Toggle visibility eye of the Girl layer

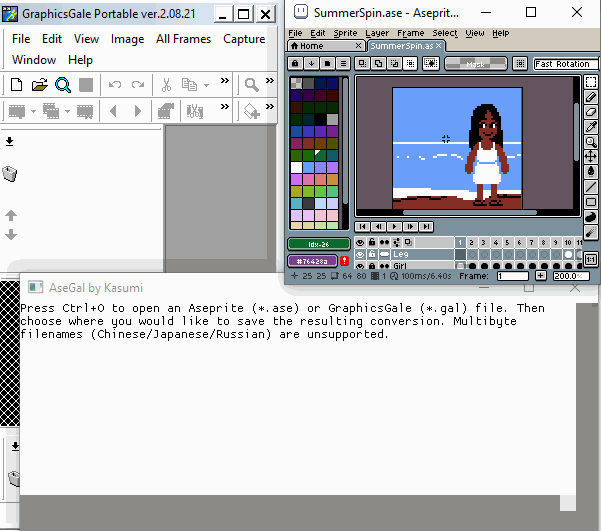pos(360,265)
